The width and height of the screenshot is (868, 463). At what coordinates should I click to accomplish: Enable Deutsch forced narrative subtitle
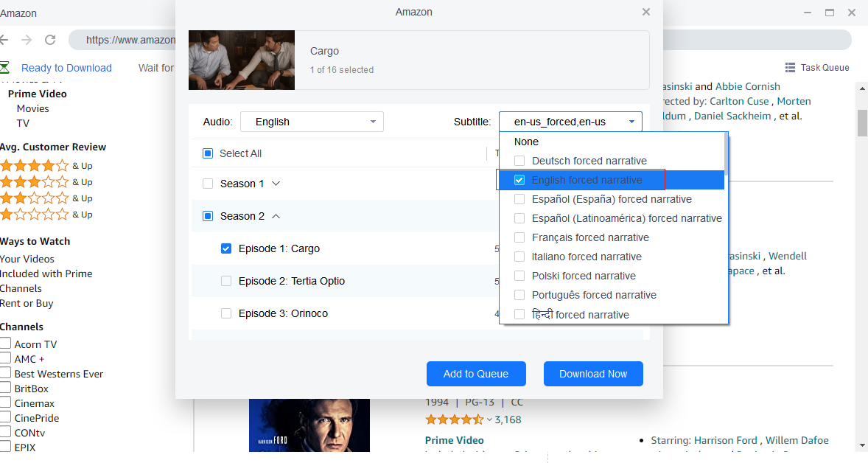519,161
